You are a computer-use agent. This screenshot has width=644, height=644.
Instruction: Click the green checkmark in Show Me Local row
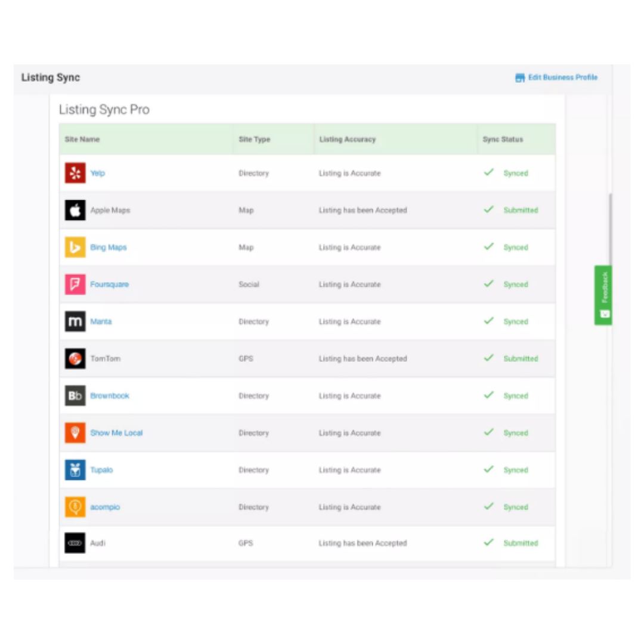coord(489,432)
